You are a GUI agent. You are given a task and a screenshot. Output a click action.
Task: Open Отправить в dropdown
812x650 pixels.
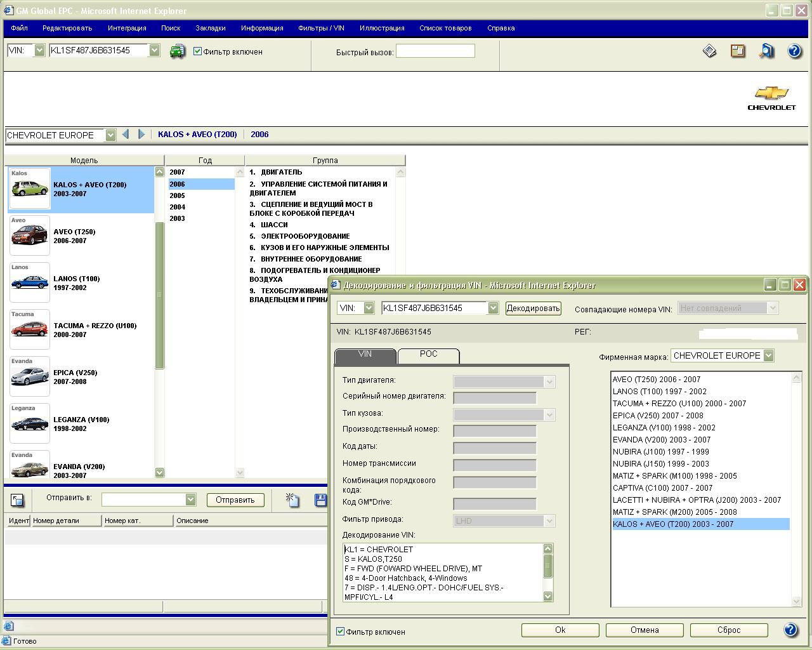(190, 500)
